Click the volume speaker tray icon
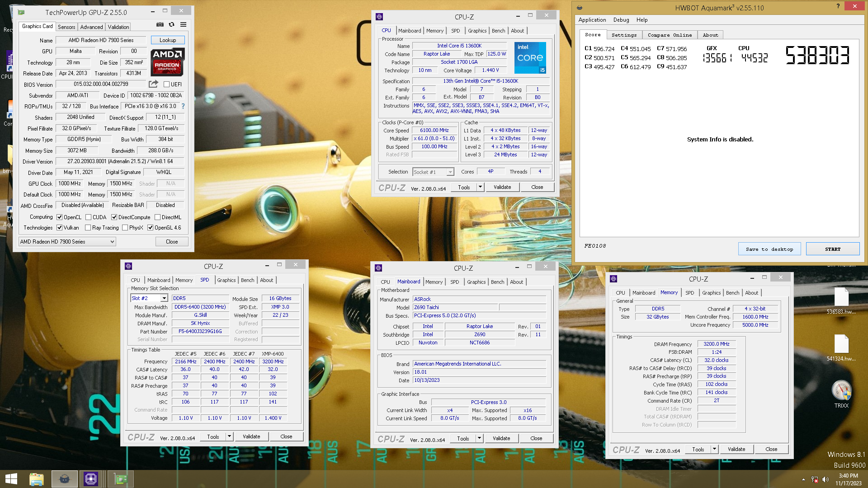Image resolution: width=868 pixels, height=488 pixels. [x=826, y=479]
